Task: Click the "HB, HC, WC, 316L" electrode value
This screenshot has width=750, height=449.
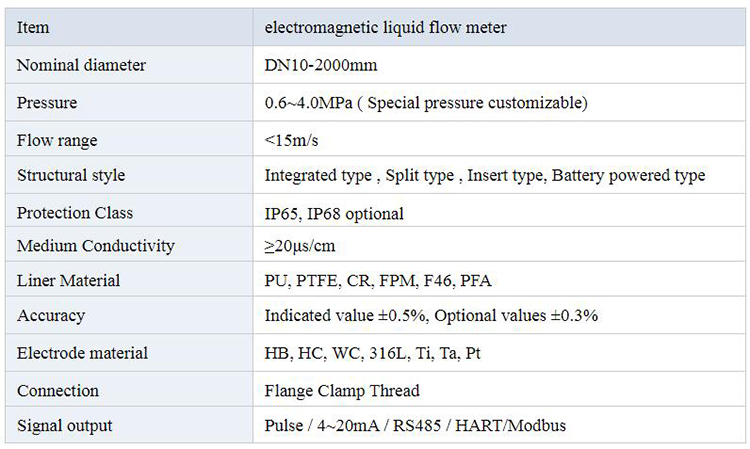Action: [x=335, y=353]
